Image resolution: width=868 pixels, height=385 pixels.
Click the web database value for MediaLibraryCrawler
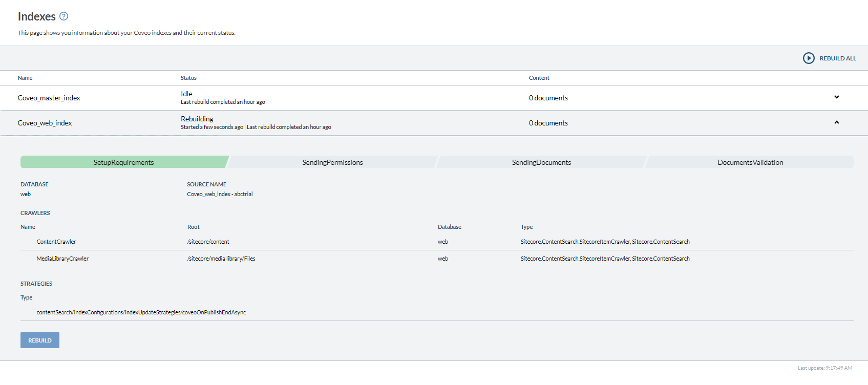tap(443, 259)
